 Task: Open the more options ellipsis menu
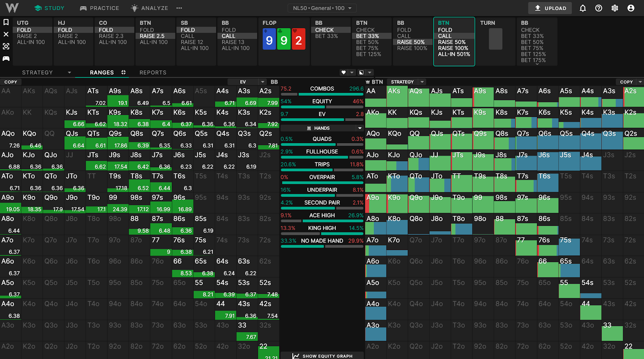179,8
